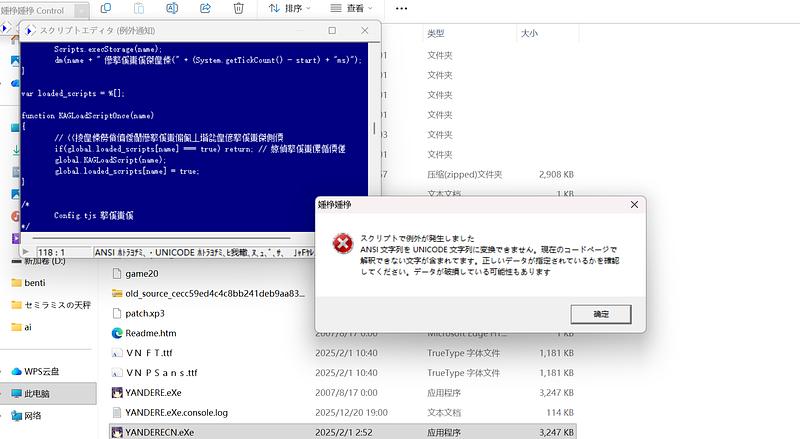This screenshot has width=800, height=439.
Task: Click the delete trash icon in toolbar
Action: tap(238, 9)
